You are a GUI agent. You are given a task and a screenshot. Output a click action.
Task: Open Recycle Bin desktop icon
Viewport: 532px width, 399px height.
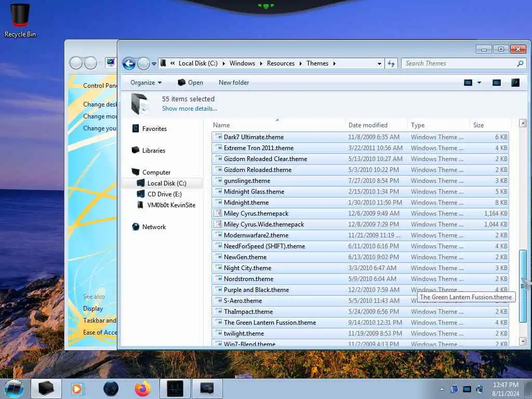coord(20,20)
